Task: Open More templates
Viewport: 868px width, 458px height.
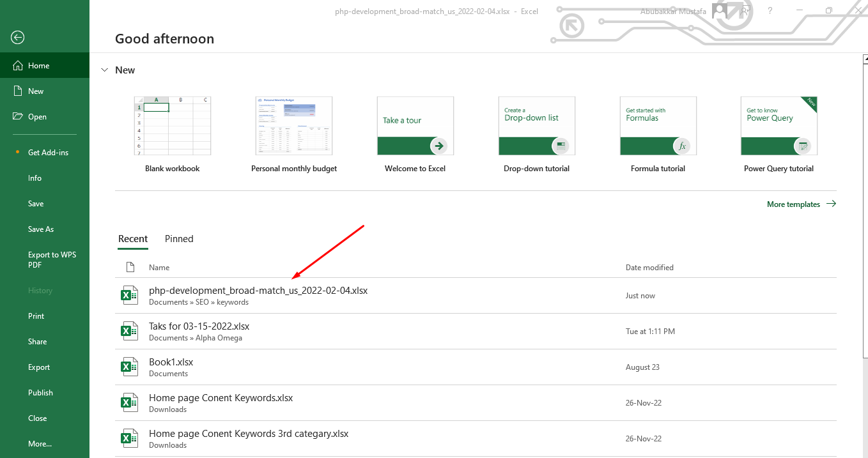Action: click(x=793, y=204)
